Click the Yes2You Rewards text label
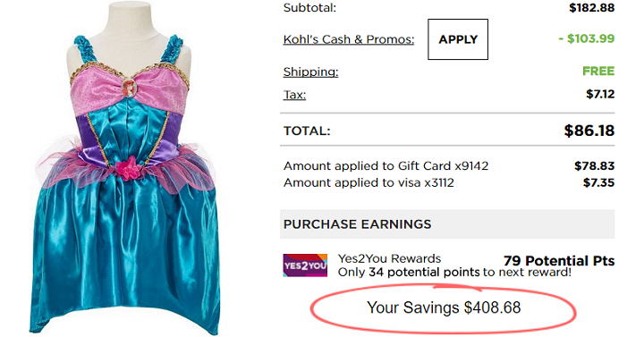644x337 pixels. coord(389,258)
